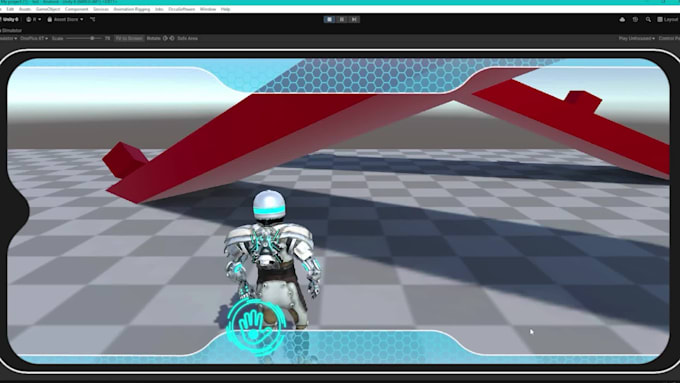Open the Assets menu
This screenshot has width=680, height=383.
(x=25, y=9)
